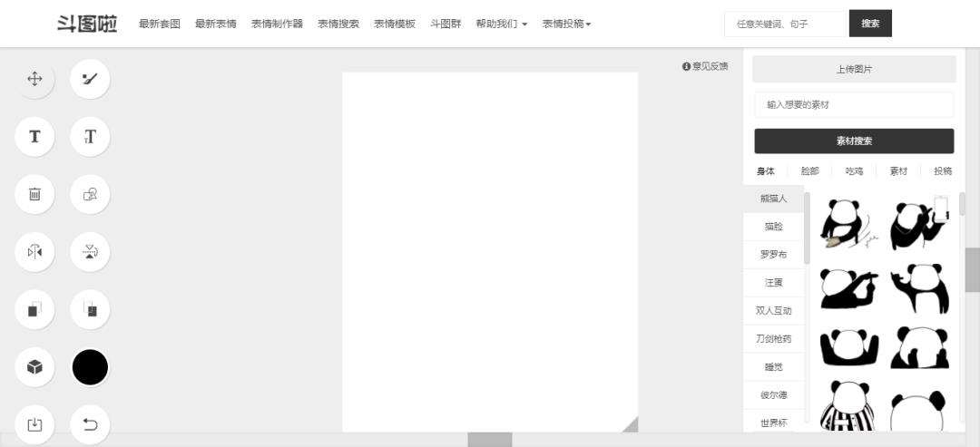The image size is (980, 447).
Task: Click the 输入想要的素材 input field
Action: [854, 104]
